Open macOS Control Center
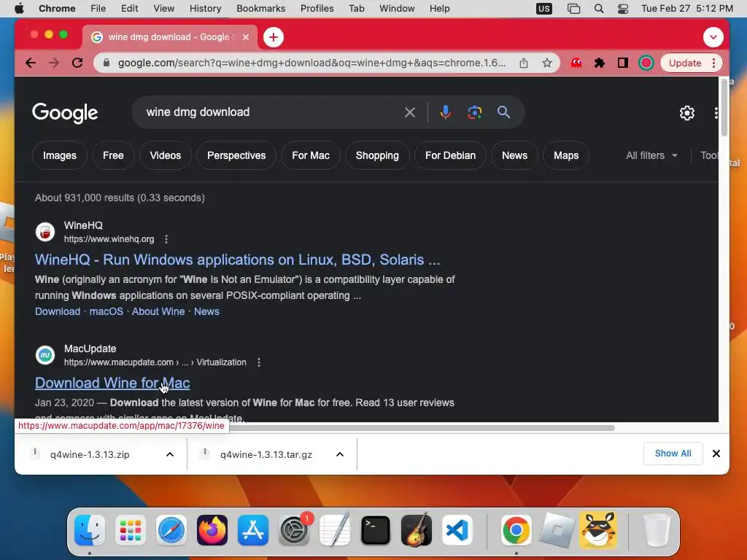 623,9
